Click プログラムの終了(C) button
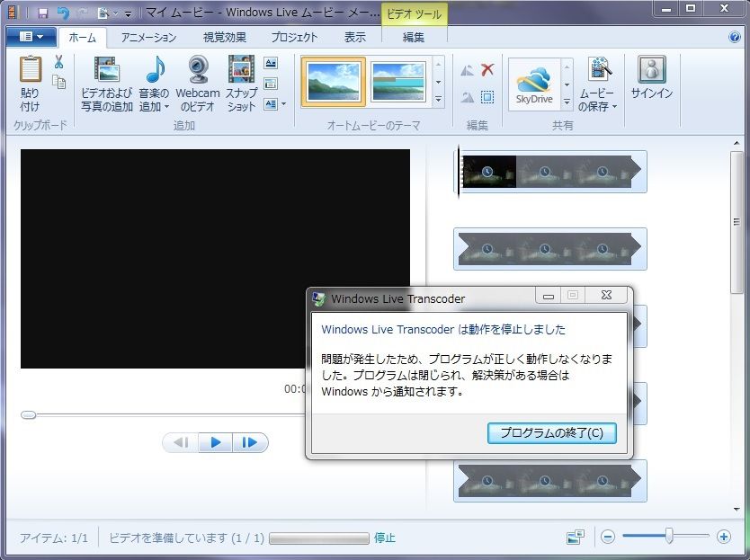This screenshot has height=560, width=750. click(x=552, y=432)
